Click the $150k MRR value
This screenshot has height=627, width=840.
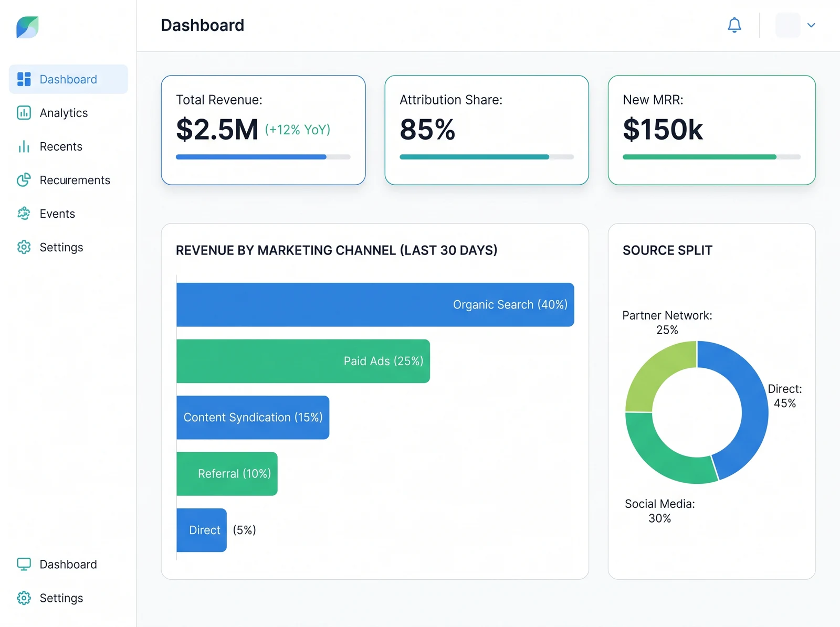[x=663, y=129]
